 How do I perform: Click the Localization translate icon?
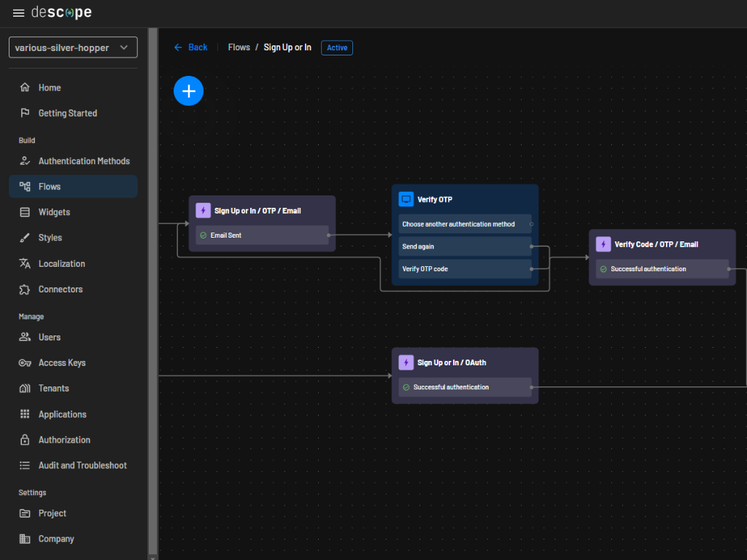[x=25, y=264]
